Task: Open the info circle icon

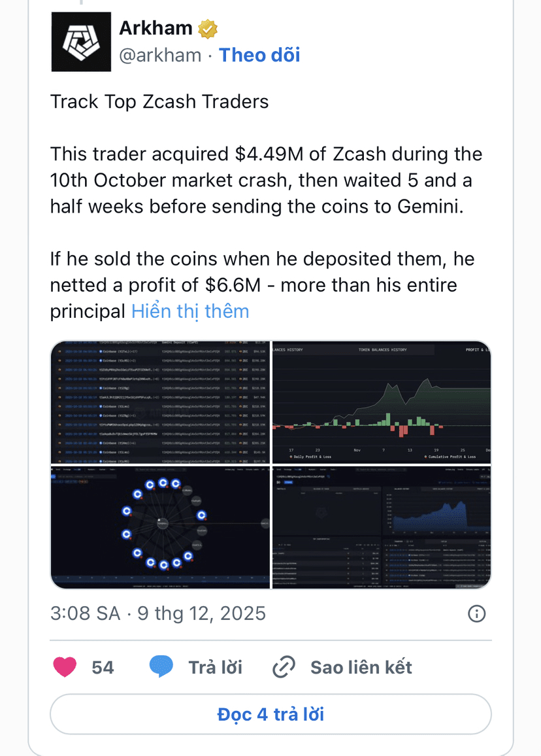Action: pyautogui.click(x=477, y=613)
